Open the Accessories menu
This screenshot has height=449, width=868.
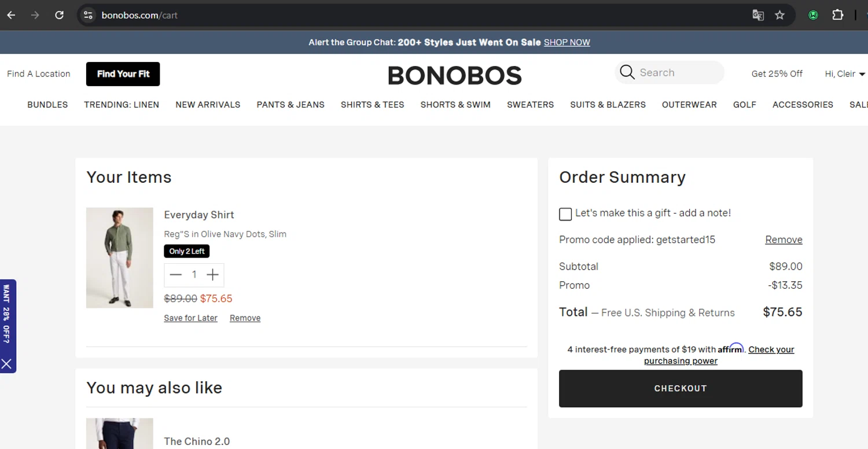click(x=803, y=105)
